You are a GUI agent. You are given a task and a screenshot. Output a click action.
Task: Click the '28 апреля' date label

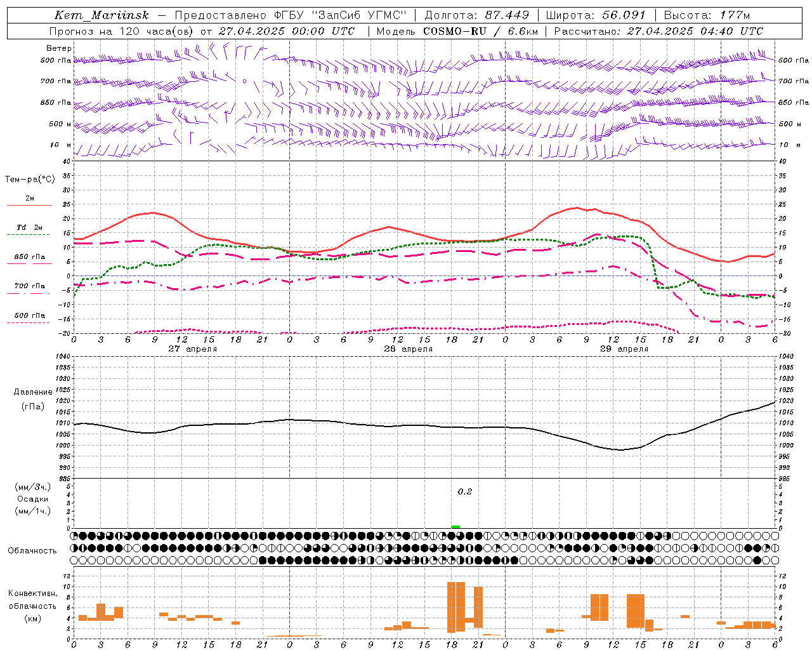tap(409, 349)
